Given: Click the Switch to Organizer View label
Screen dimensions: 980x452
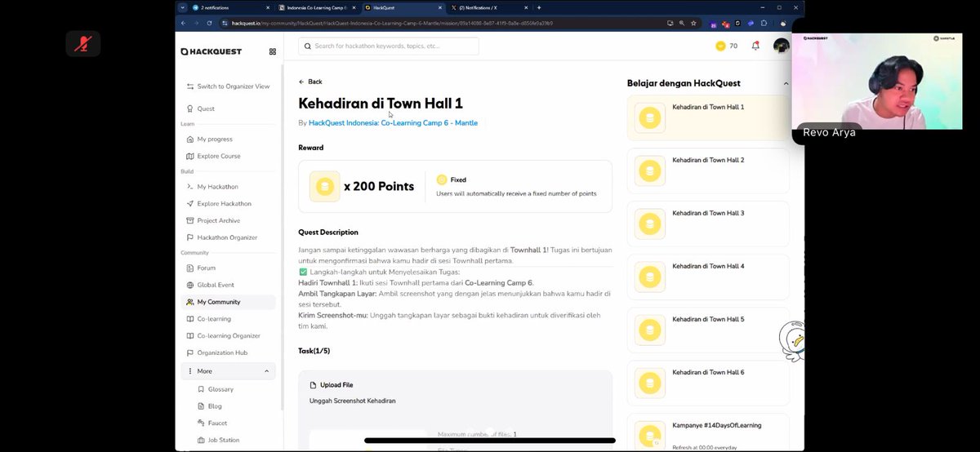Looking at the screenshot, I should coord(233,86).
